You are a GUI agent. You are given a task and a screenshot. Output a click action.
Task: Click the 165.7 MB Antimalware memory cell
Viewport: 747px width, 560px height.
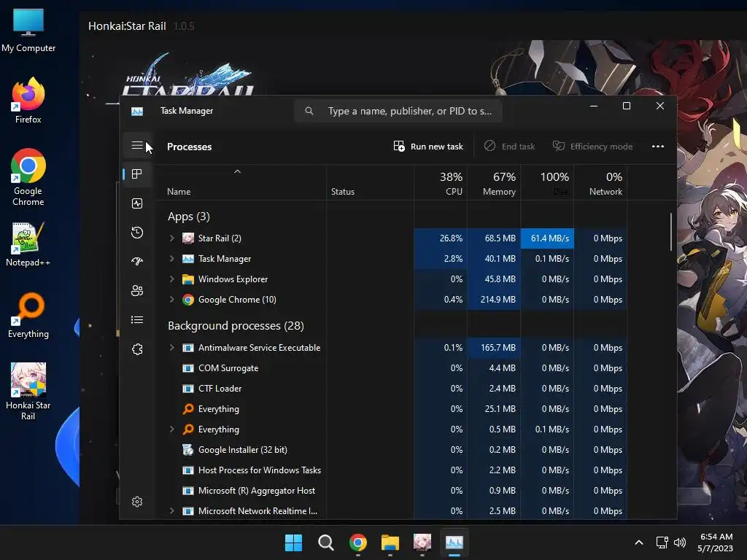tap(494, 348)
